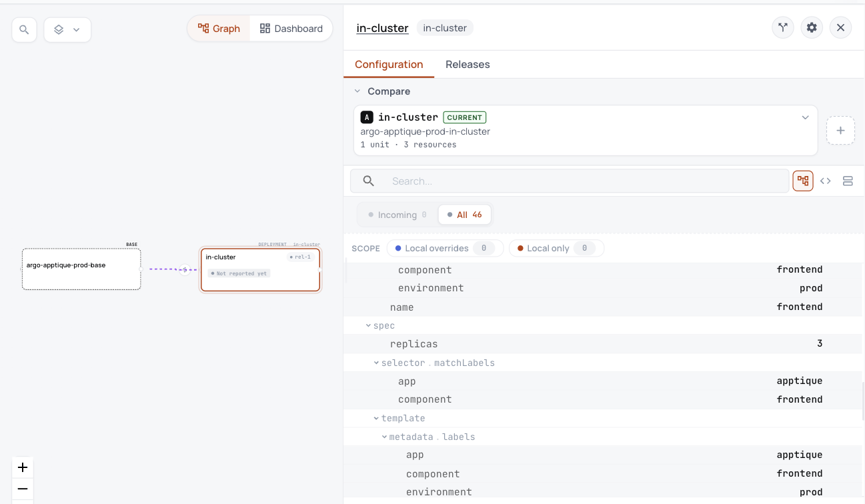The width and height of the screenshot is (865, 504).
Task: Open the graph search magnifier button
Action: click(x=24, y=29)
